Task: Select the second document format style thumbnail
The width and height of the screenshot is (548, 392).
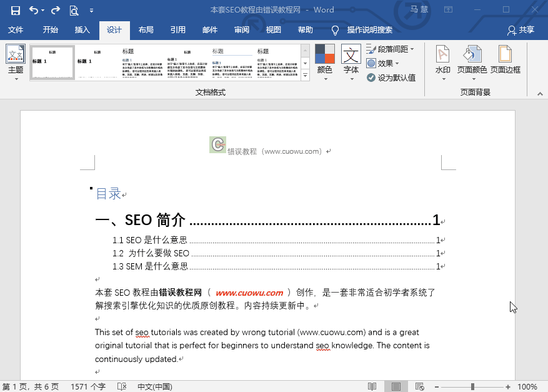Action: click(97, 63)
